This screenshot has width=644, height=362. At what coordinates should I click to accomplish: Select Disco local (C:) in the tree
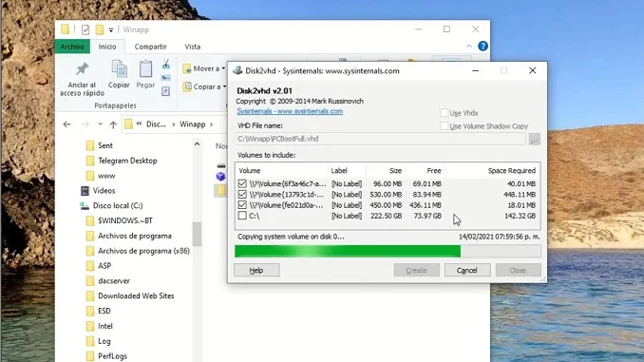[x=118, y=205]
